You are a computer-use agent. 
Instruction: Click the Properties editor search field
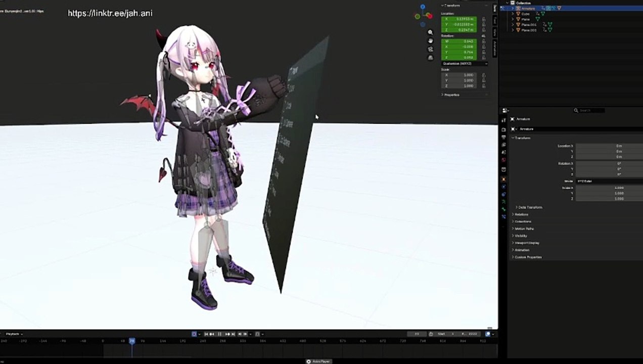click(x=589, y=110)
